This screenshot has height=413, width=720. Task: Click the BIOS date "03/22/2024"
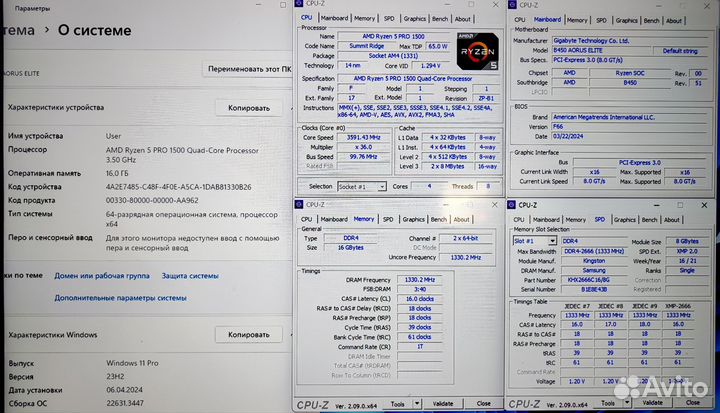pos(629,136)
